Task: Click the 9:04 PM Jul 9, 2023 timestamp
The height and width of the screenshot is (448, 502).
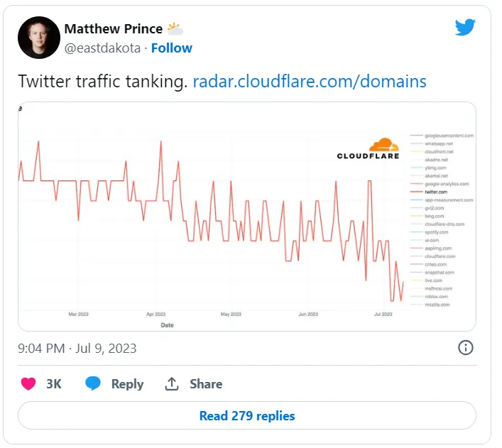Action: (x=77, y=348)
